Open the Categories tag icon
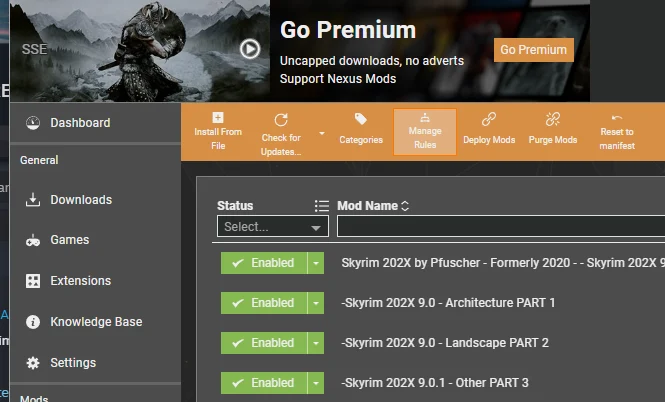 click(x=361, y=120)
